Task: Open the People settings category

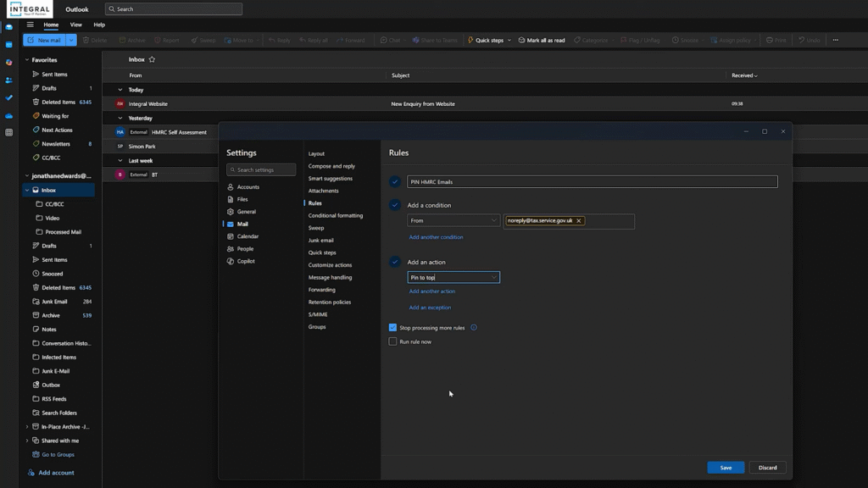Action: [x=245, y=249]
